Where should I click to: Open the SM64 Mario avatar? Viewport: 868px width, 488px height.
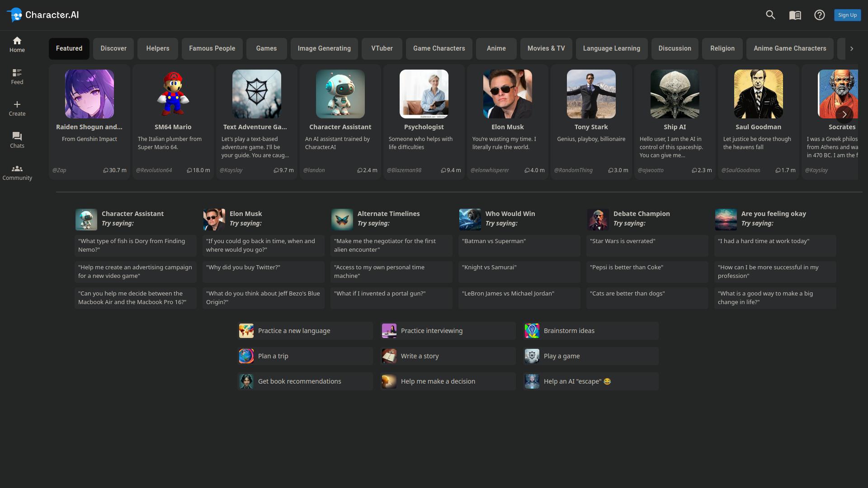coord(173,94)
